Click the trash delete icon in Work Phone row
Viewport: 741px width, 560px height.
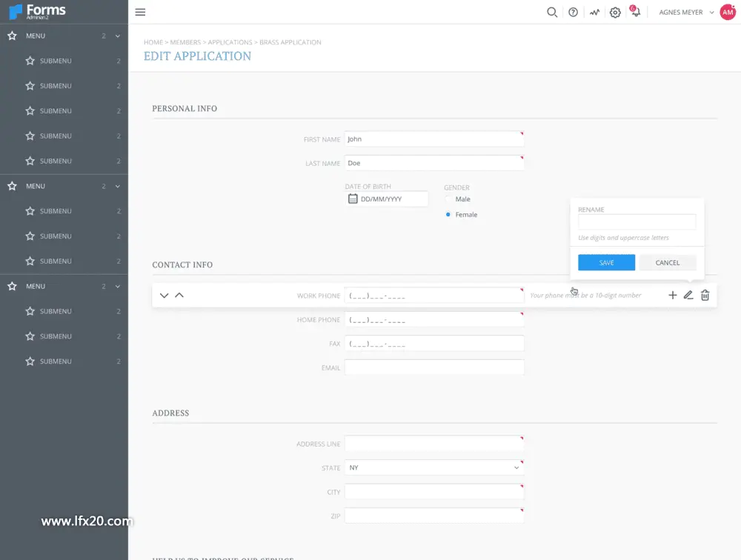point(705,296)
